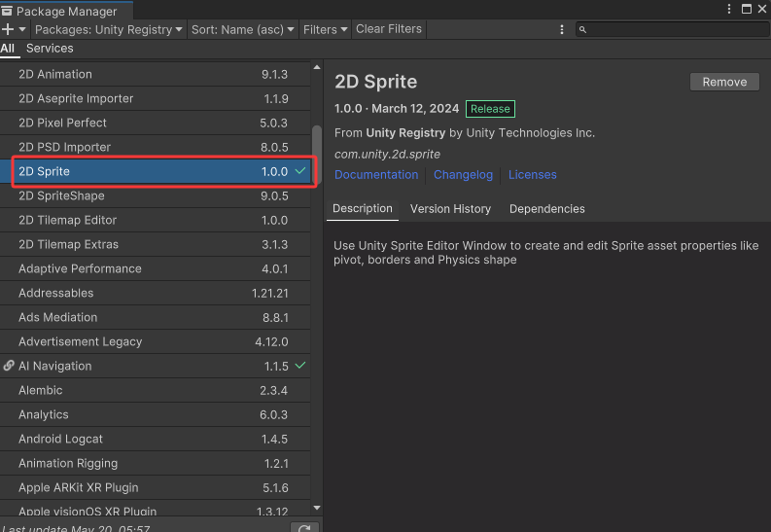This screenshot has height=532, width=771.
Task: Select the Description tab
Action: 363,208
